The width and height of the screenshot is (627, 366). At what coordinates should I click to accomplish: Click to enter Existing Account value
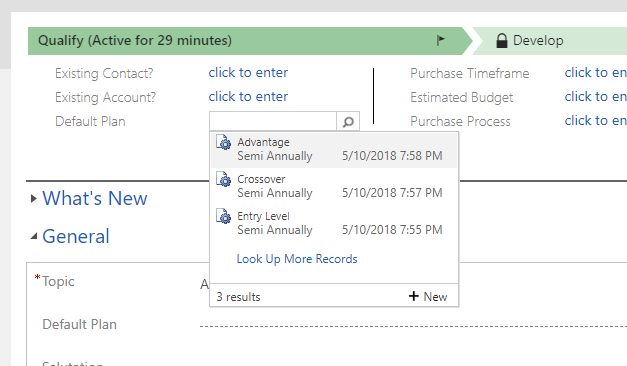point(248,97)
